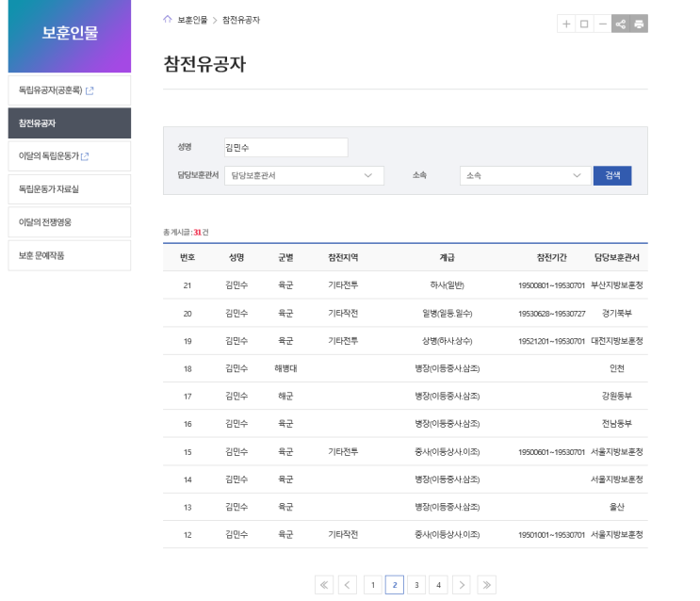700x601 pixels.
Task: Expand the 소속 dropdown
Action: coord(525,175)
